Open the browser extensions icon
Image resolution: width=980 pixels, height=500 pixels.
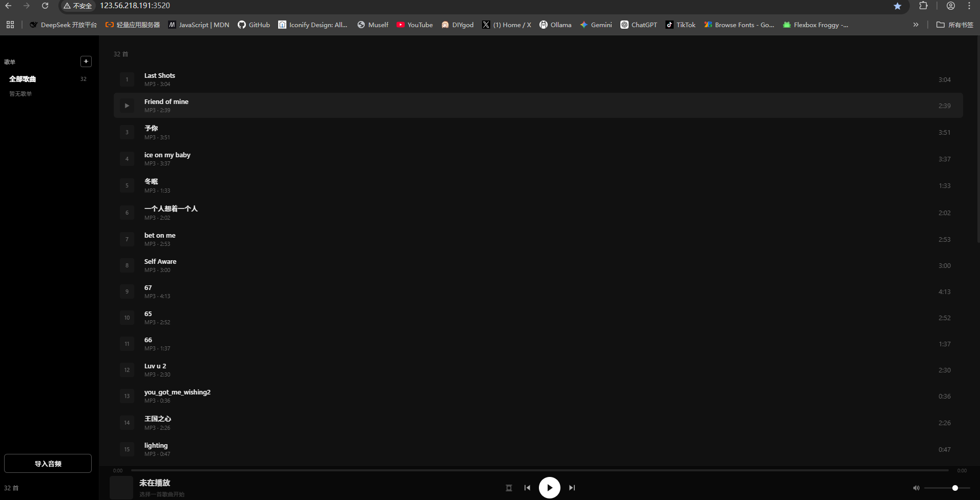(x=923, y=6)
